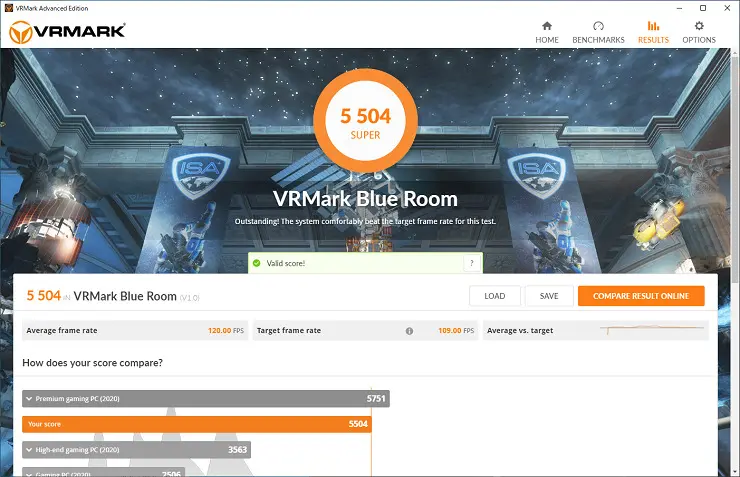Open the question mark help button

(472, 263)
